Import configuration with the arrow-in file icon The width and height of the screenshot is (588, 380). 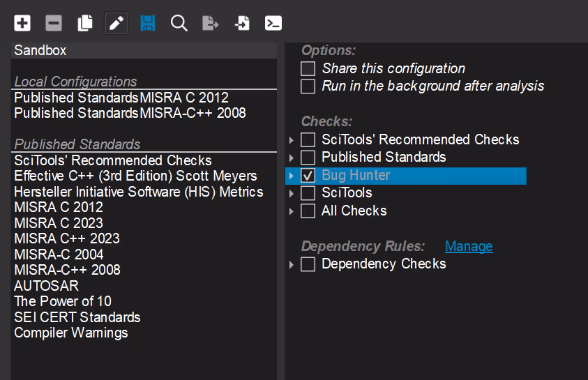(242, 23)
